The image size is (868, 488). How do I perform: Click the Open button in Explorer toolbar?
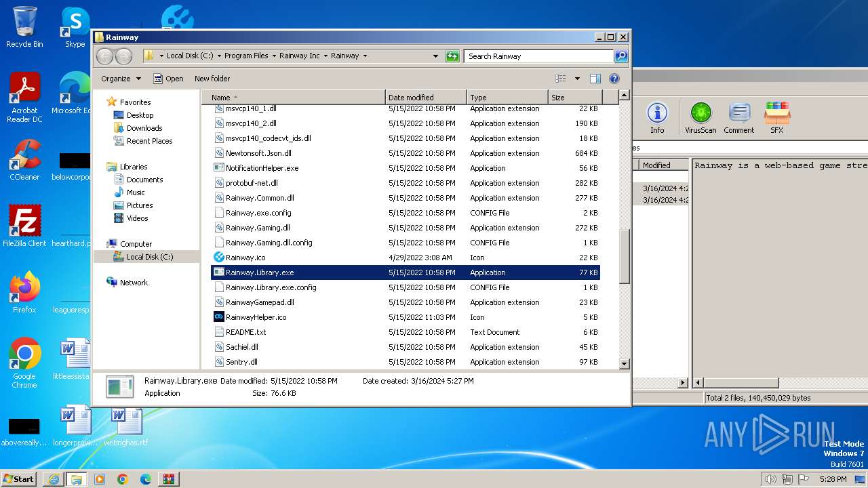[x=168, y=79]
